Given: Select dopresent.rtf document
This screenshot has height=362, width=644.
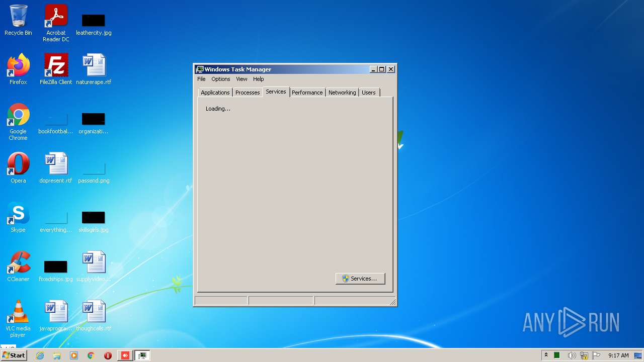Looking at the screenshot, I should 56,168.
